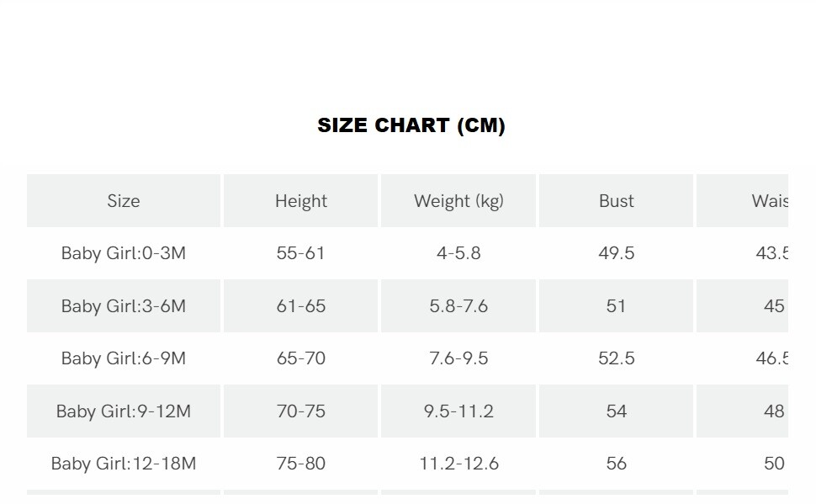Click the Bust column header
Image resolution: width=816 pixels, height=504 pixels.
616,201
